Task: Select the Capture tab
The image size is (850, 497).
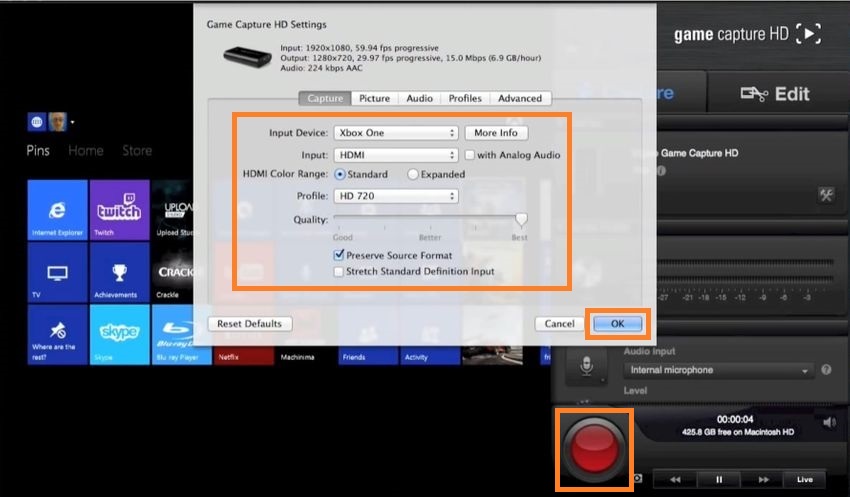Action: point(325,98)
